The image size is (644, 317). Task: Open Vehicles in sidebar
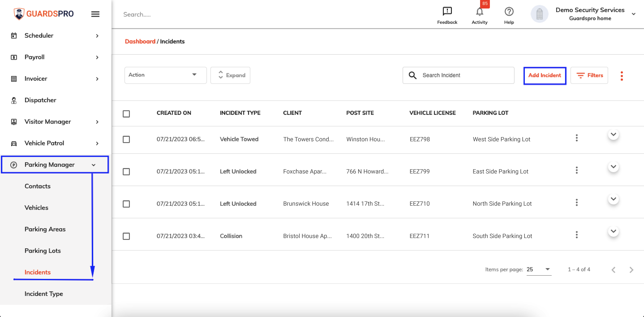[x=36, y=208]
